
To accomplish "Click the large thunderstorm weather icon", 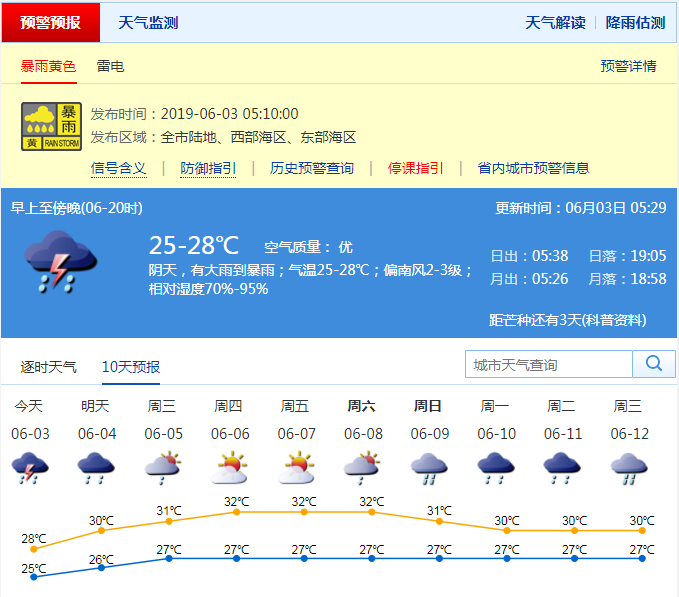I will tap(61, 262).
